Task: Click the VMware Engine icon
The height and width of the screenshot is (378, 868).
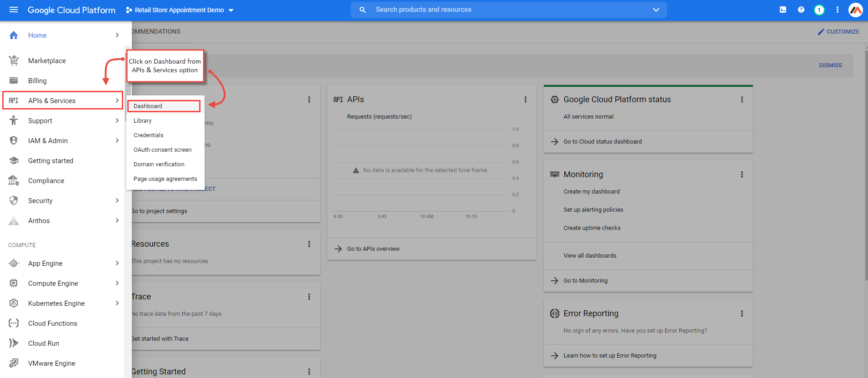Action: pyautogui.click(x=14, y=363)
